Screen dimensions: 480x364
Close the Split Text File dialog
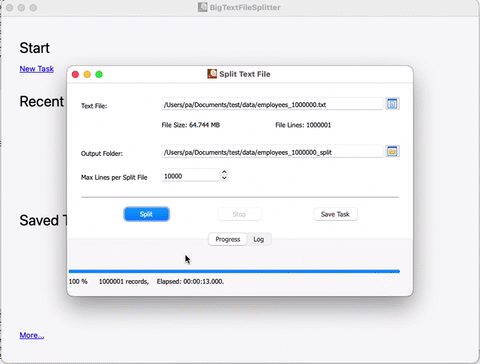click(x=75, y=74)
